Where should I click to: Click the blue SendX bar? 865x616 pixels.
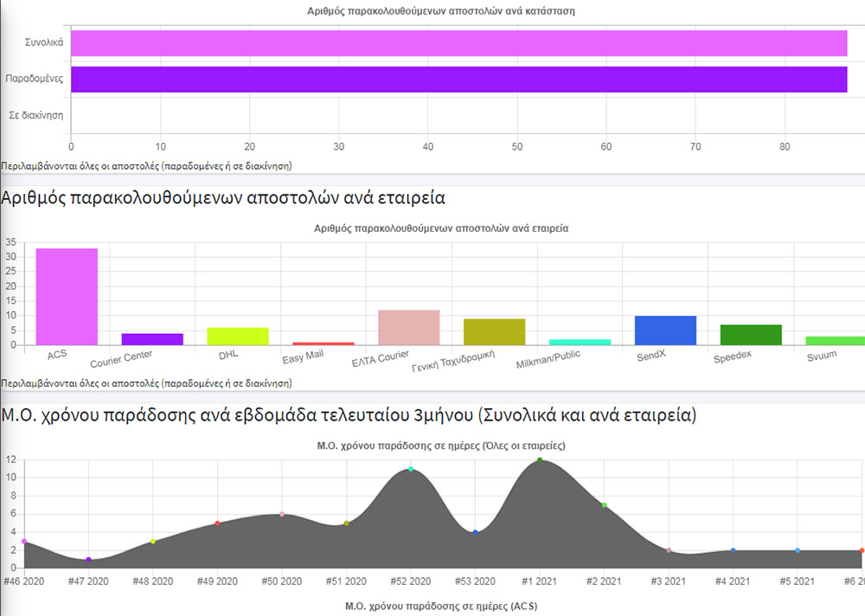(x=665, y=330)
